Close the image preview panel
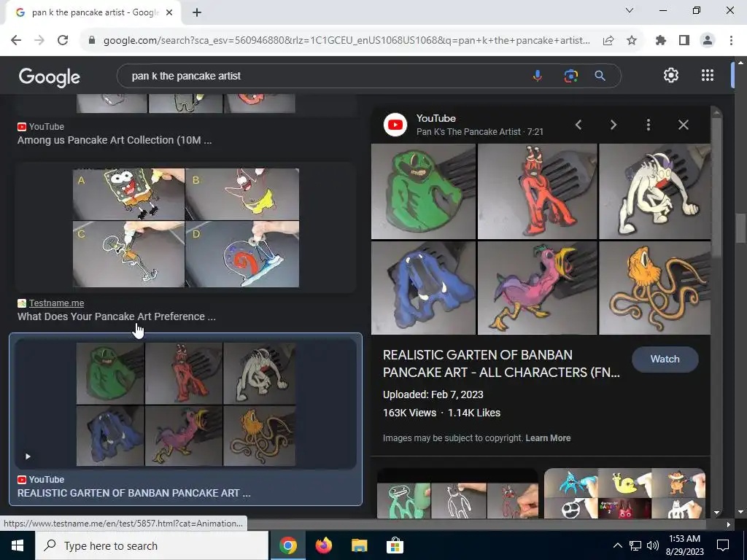This screenshot has height=560, width=747. (683, 125)
